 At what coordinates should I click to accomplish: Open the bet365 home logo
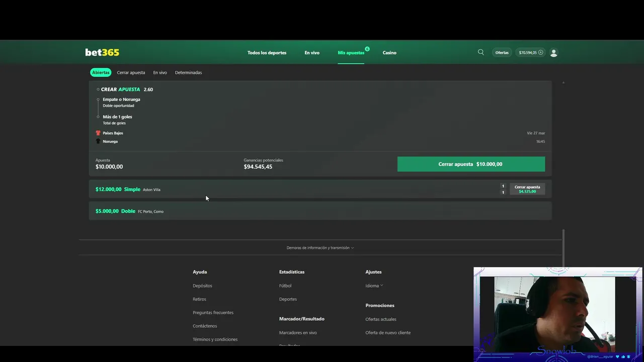(x=102, y=52)
